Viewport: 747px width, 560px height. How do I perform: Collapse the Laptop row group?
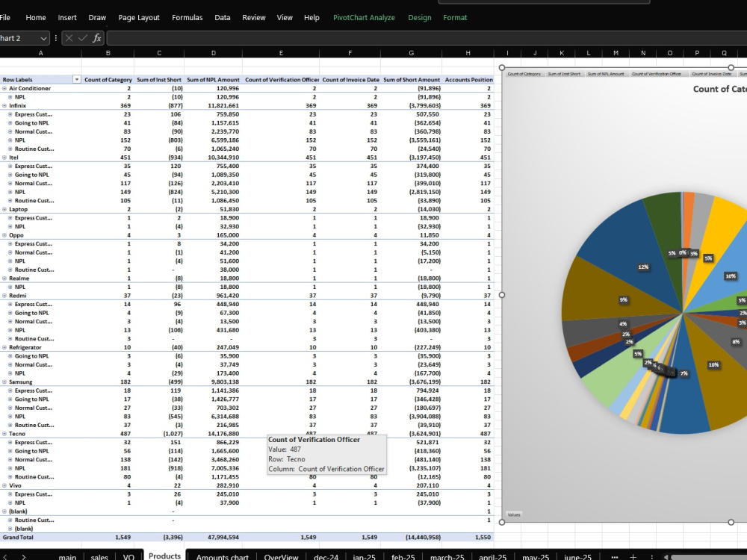coord(4,209)
